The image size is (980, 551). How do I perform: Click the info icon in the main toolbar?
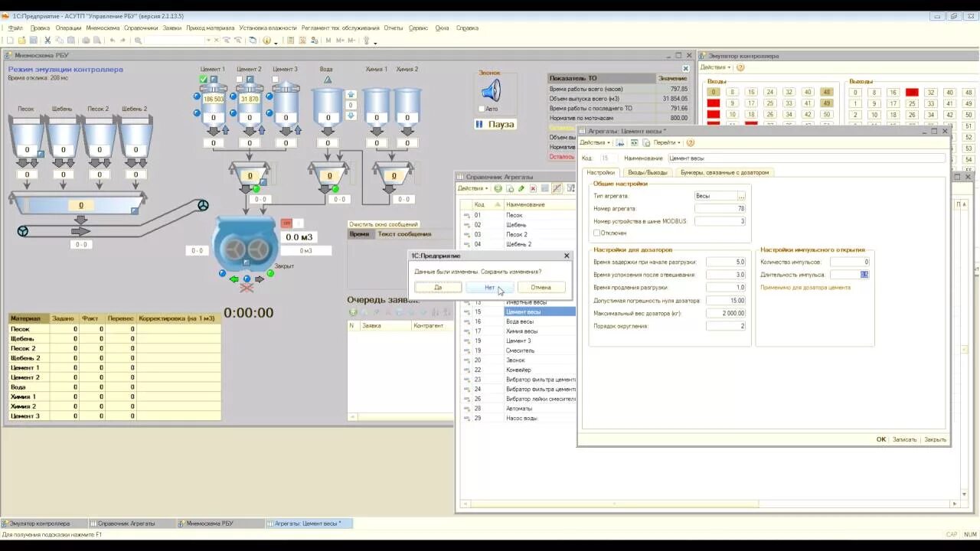pos(266,41)
